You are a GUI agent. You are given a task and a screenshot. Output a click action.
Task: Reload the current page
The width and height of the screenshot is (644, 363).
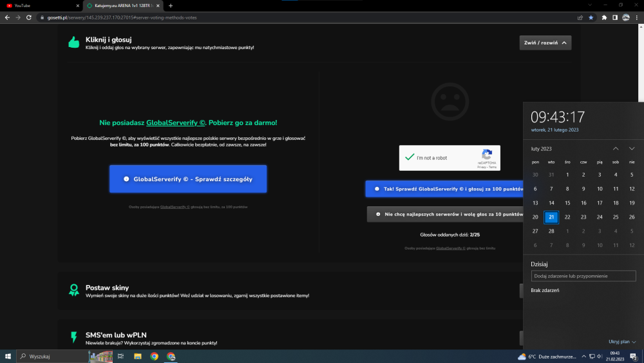click(x=29, y=17)
